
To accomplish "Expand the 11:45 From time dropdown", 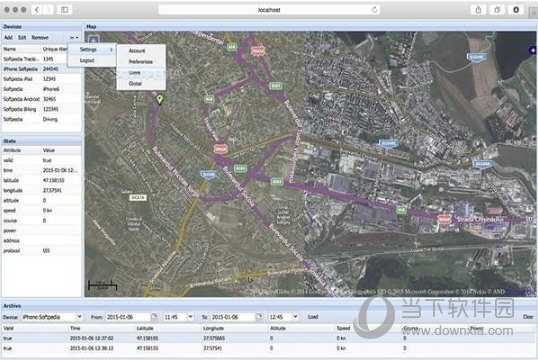I will pyautogui.click(x=190, y=316).
